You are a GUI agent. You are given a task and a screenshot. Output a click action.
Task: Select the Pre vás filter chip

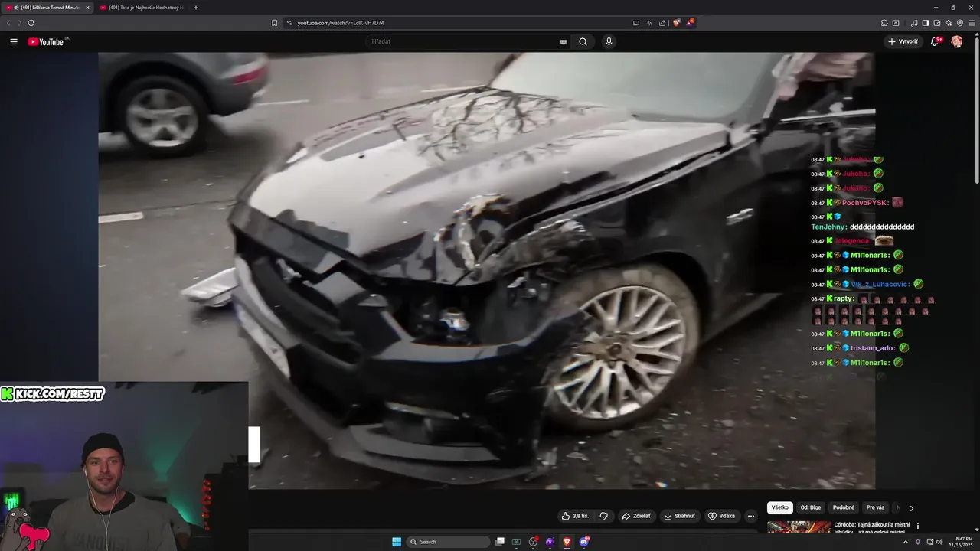pos(875,507)
